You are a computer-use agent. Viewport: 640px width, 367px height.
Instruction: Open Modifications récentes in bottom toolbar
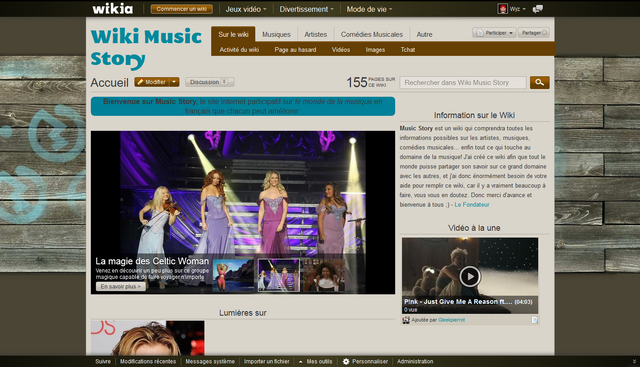click(x=148, y=361)
